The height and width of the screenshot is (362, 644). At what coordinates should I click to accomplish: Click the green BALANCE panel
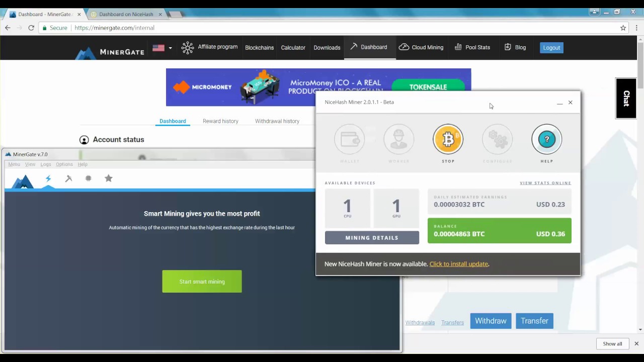500,231
